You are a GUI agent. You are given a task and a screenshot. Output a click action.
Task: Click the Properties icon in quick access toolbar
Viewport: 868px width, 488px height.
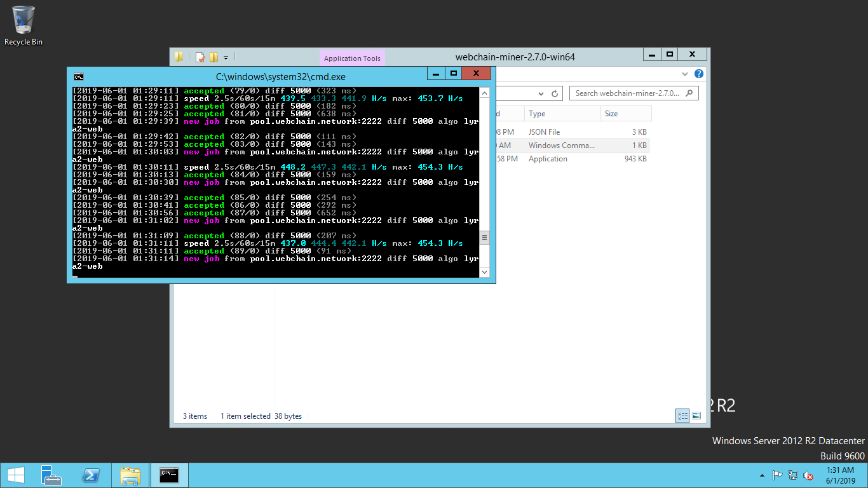pyautogui.click(x=200, y=57)
